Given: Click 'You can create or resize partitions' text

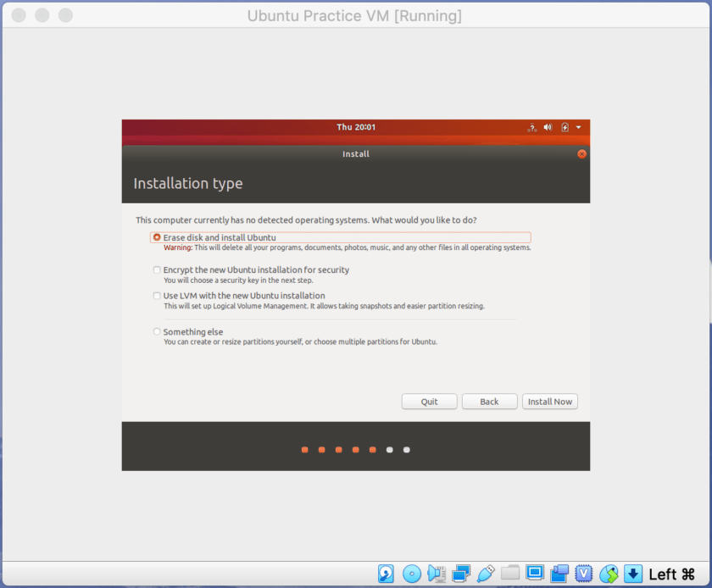Looking at the screenshot, I should pos(301,342).
